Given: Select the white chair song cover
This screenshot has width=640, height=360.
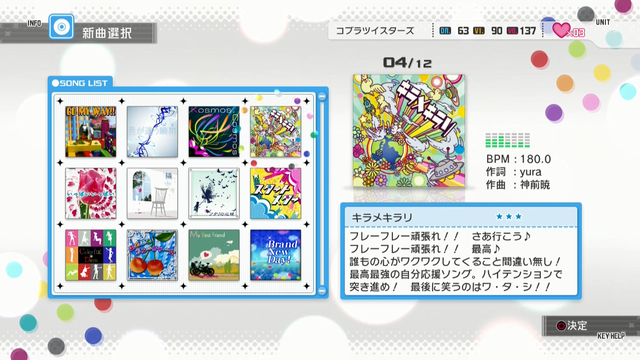Looking at the screenshot, I should [152, 193].
